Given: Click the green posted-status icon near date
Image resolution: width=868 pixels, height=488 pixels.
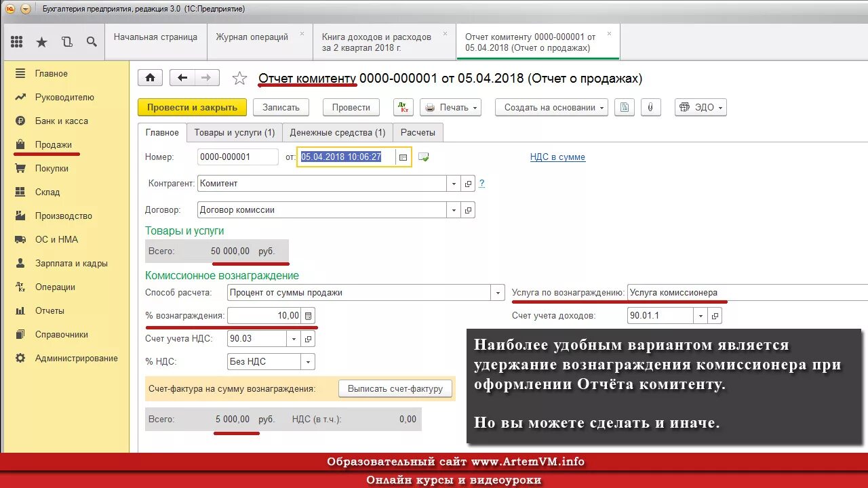Looking at the screenshot, I should point(424,157).
